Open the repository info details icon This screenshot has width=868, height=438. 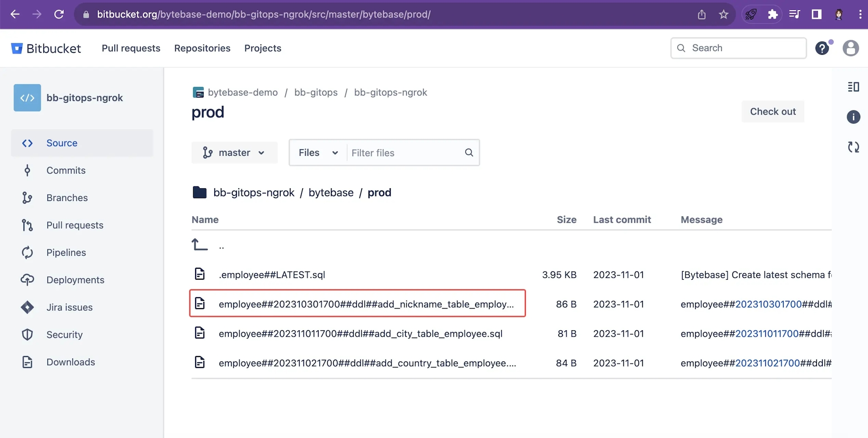854,117
